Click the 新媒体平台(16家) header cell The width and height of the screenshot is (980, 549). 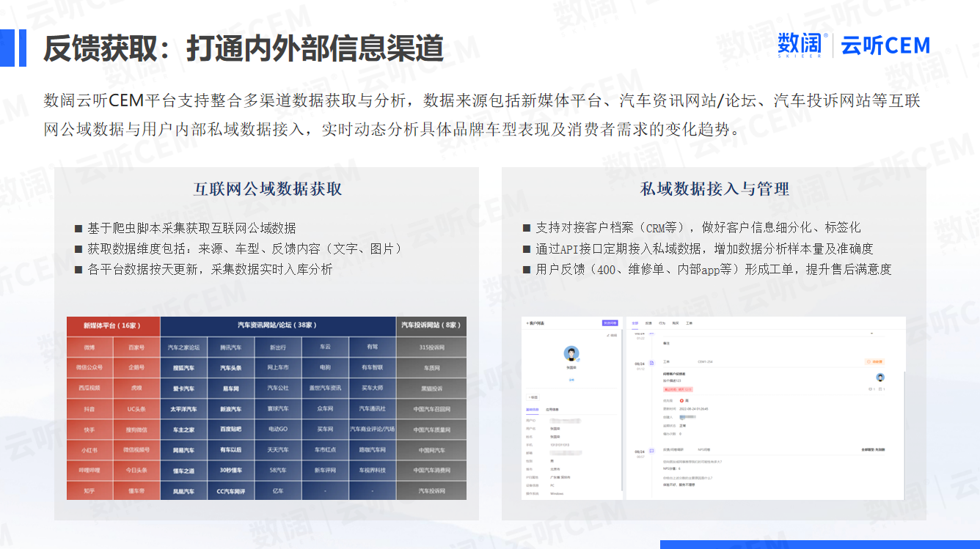[x=113, y=325]
